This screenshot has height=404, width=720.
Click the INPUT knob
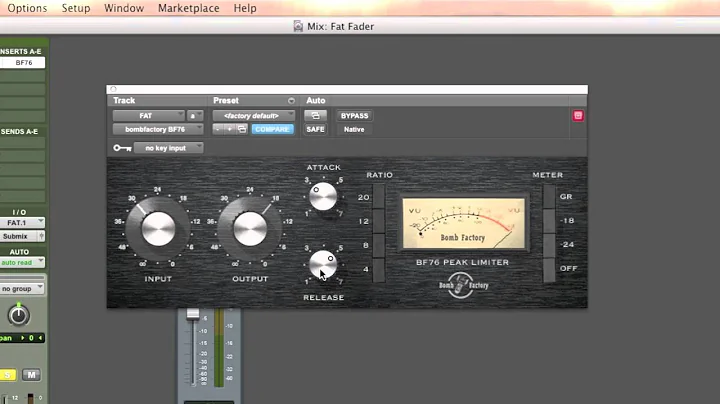click(158, 228)
